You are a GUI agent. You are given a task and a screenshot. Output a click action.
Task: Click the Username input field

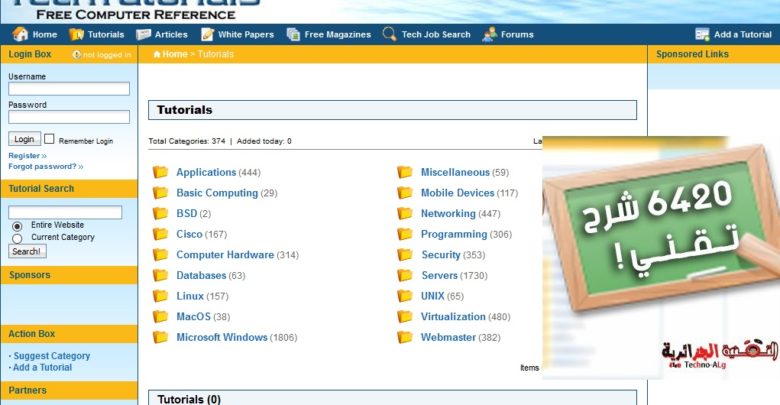(x=69, y=89)
